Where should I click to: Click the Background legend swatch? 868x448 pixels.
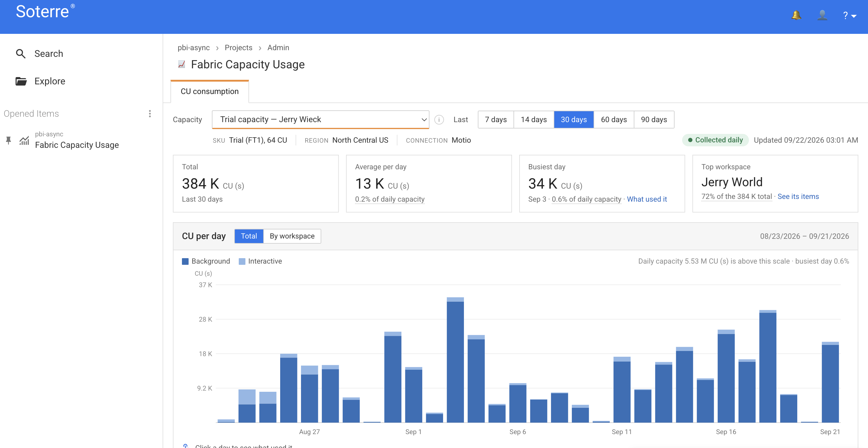coord(185,261)
